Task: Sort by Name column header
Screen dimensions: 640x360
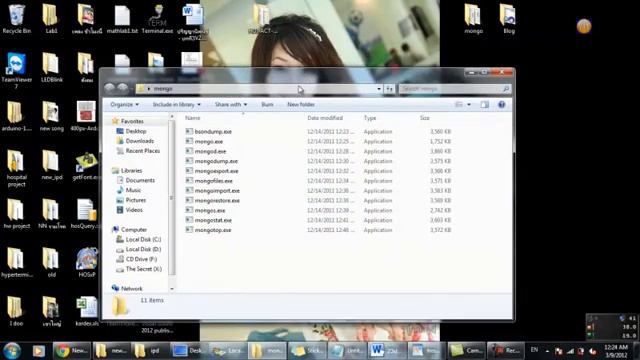Action: (x=193, y=118)
